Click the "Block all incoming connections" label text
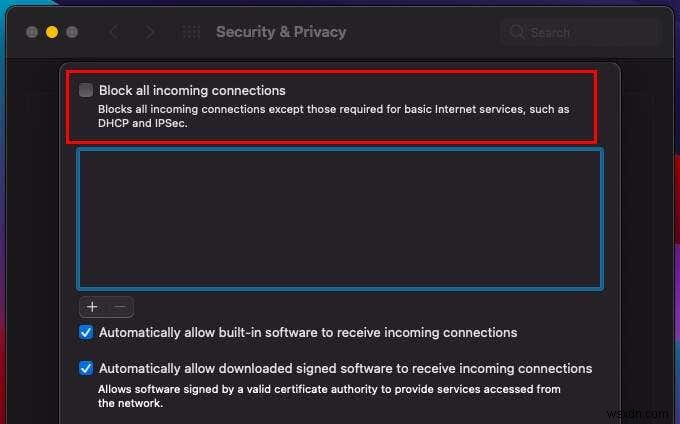This screenshot has width=680, height=424. pyautogui.click(x=192, y=90)
